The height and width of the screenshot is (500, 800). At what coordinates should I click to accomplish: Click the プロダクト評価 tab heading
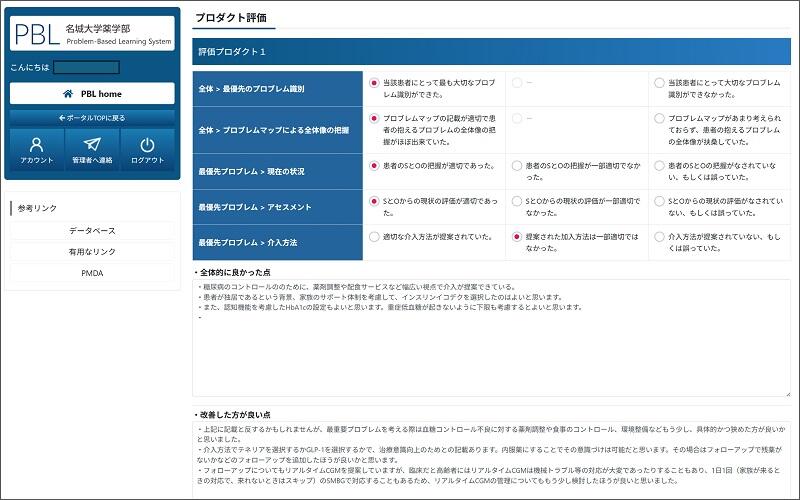tap(229, 18)
